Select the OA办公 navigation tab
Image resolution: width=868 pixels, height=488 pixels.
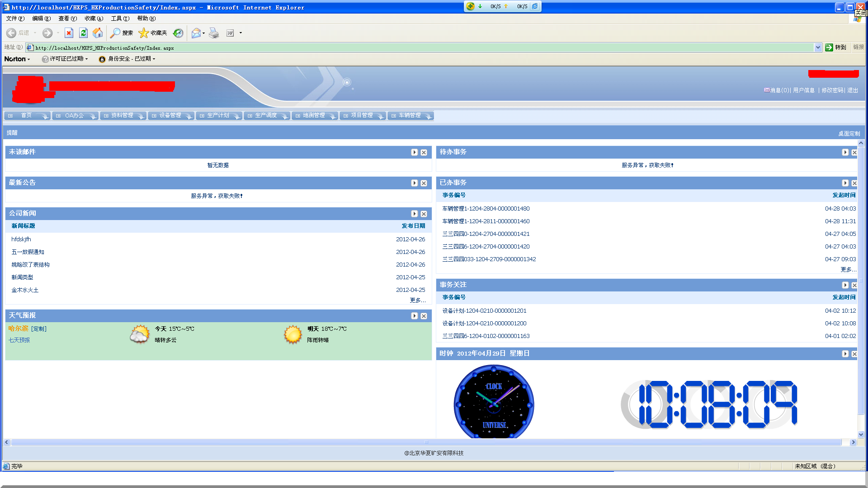pyautogui.click(x=75, y=116)
